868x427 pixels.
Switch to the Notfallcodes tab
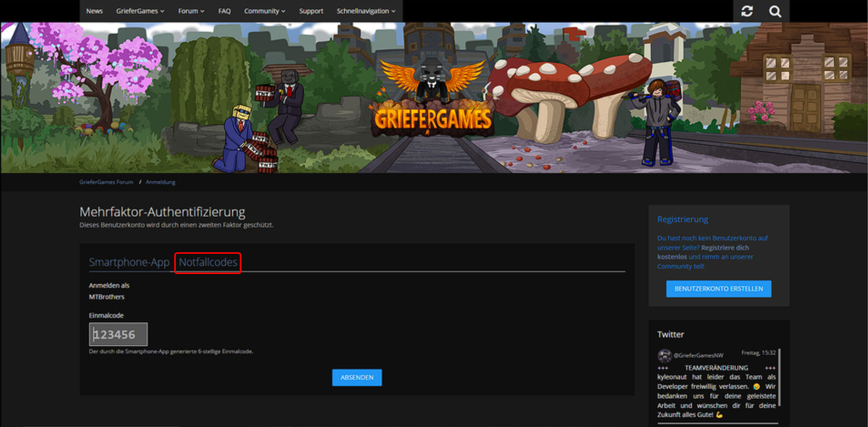[208, 262]
